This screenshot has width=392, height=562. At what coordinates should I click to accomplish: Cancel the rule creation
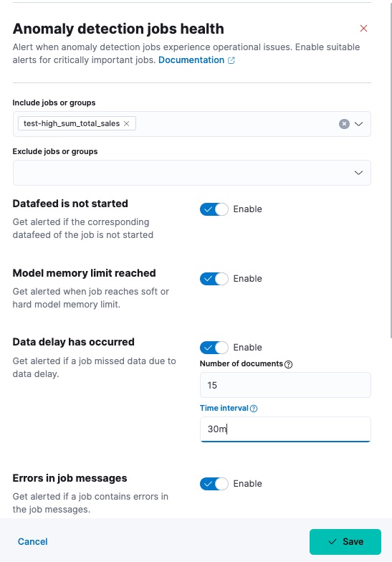(33, 542)
